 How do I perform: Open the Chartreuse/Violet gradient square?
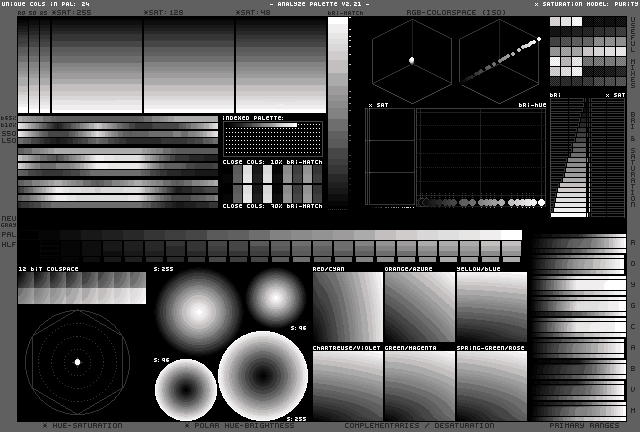[347, 385]
